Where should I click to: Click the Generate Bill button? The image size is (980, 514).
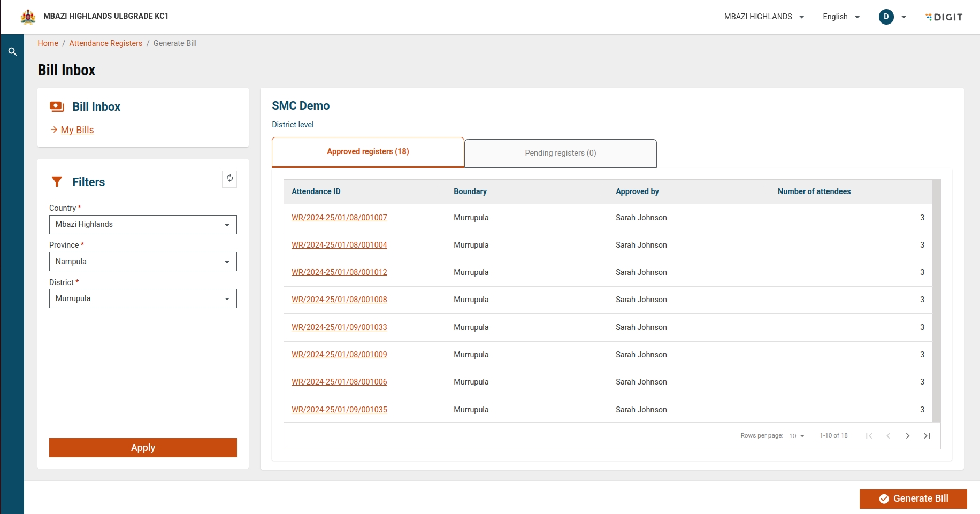(913, 498)
